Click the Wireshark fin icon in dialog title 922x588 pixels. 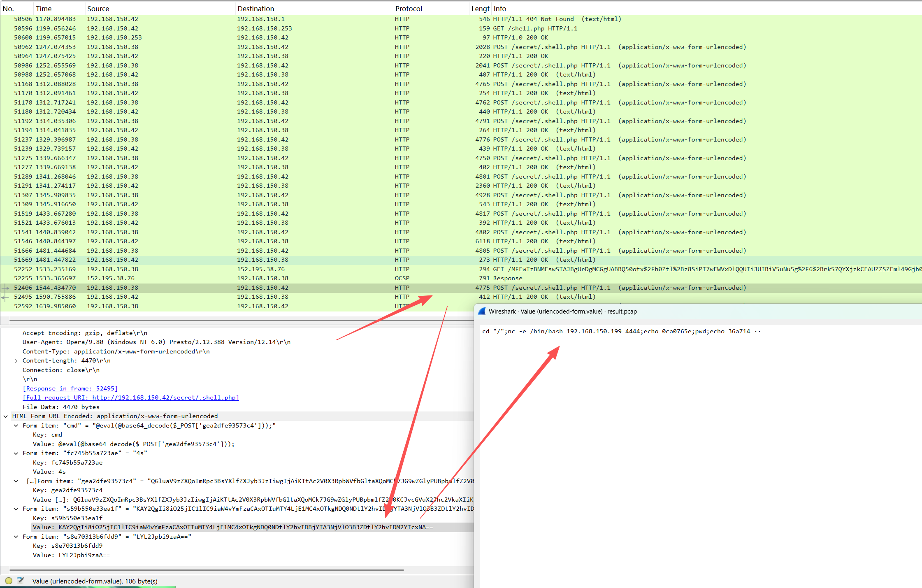tap(482, 311)
